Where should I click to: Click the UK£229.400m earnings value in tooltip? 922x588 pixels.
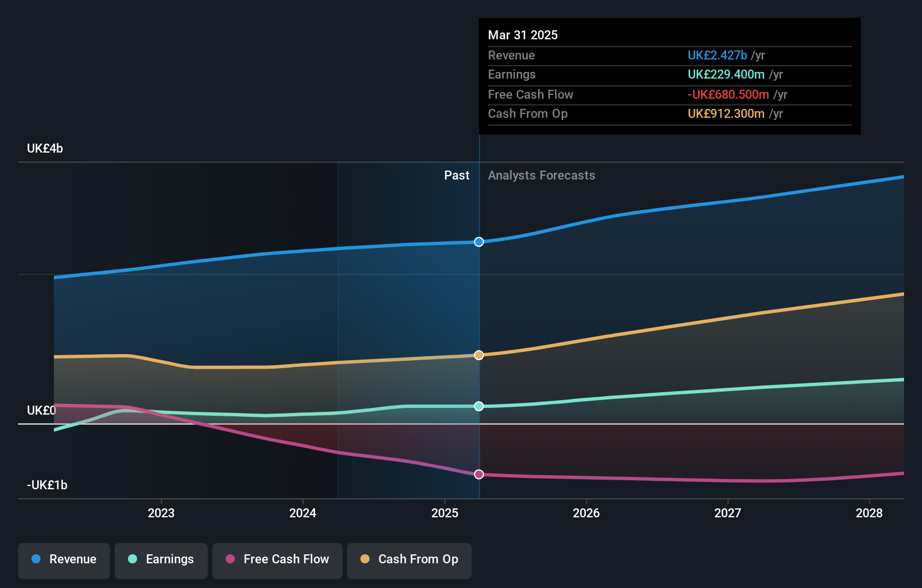726,75
